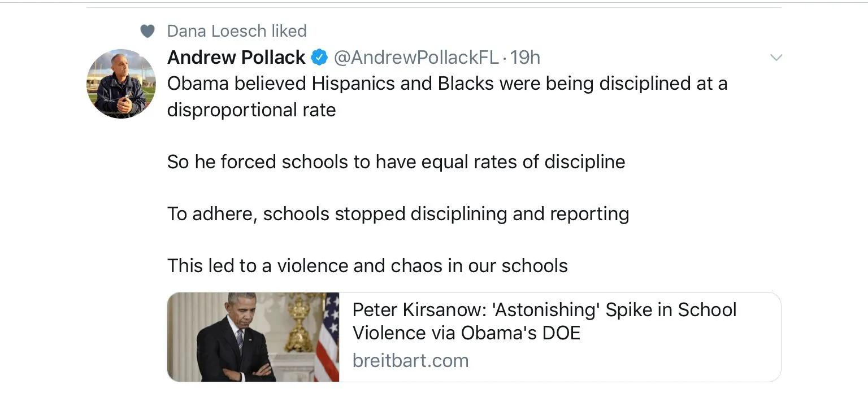Click the text 'disproportional rate'
The image size is (868, 393).
click(251, 110)
